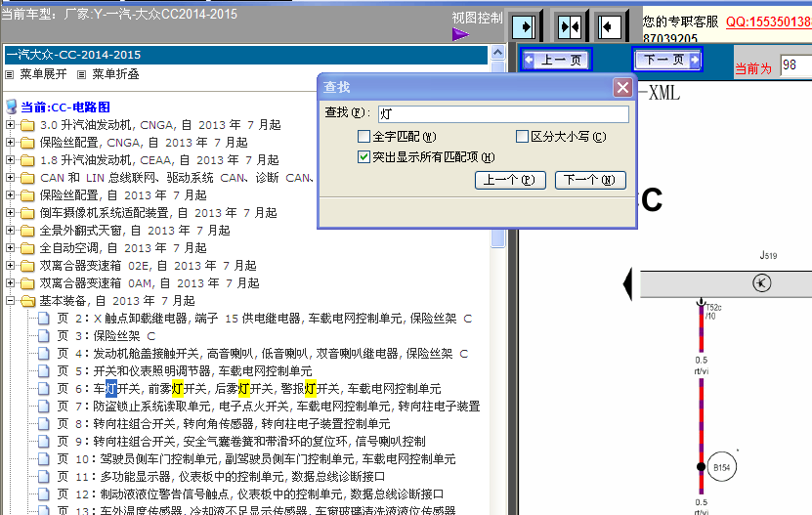Open 页 9 转向柱组合开关 entry
812x515 pixels.
coord(240,442)
